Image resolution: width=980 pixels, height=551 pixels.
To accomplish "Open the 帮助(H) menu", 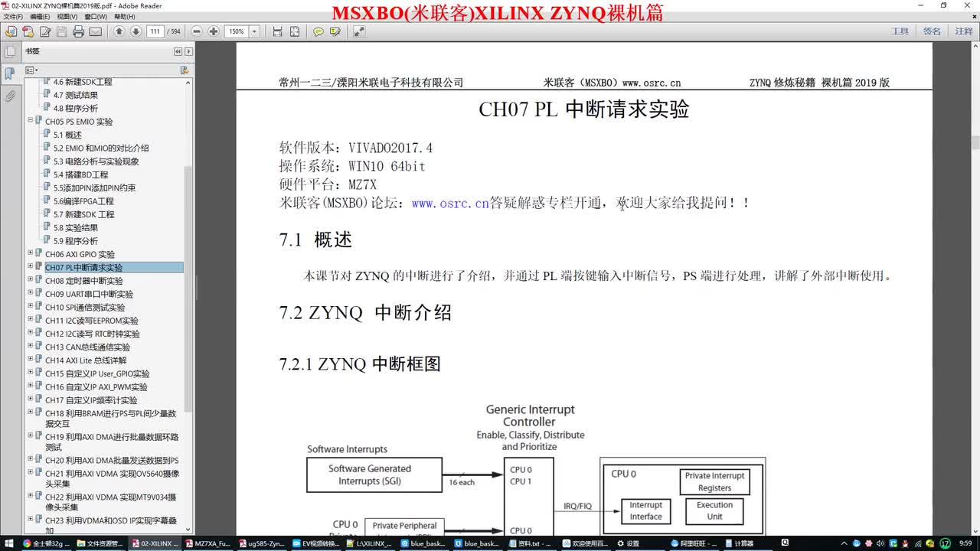I will point(124,16).
